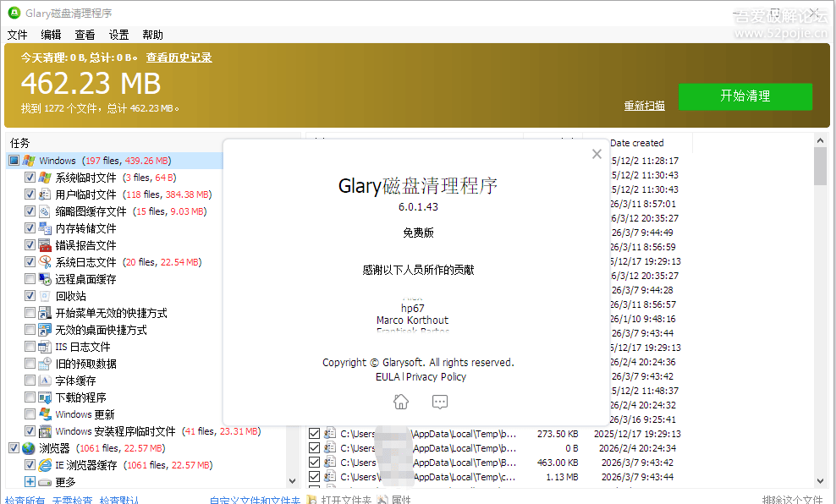
Task: Close the About dialog with X
Action: coord(597,154)
